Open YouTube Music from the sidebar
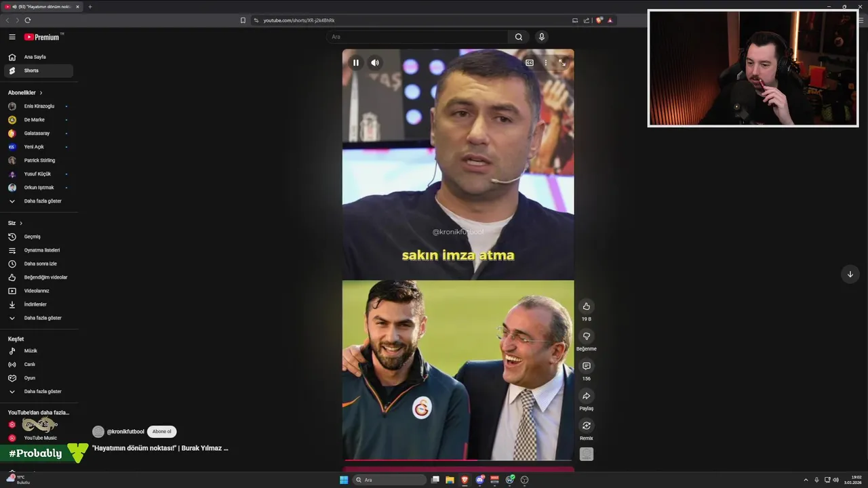This screenshot has height=488, width=868. click(x=39, y=439)
